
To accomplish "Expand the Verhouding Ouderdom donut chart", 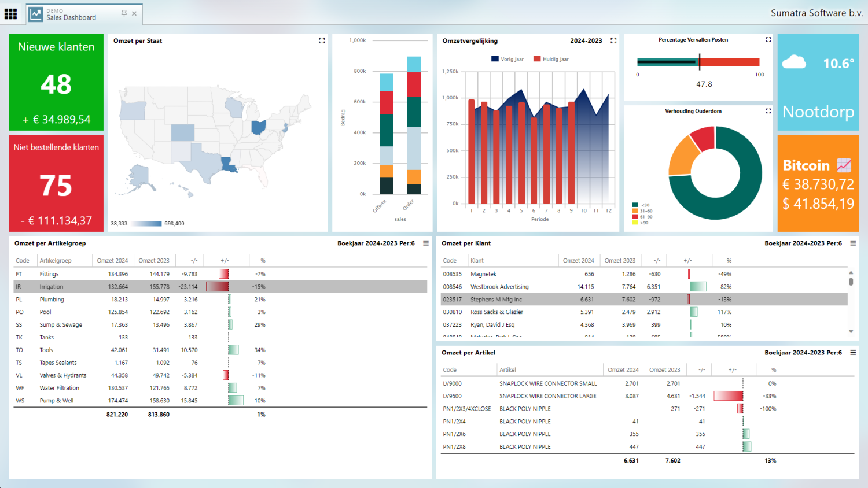I will coord(768,111).
